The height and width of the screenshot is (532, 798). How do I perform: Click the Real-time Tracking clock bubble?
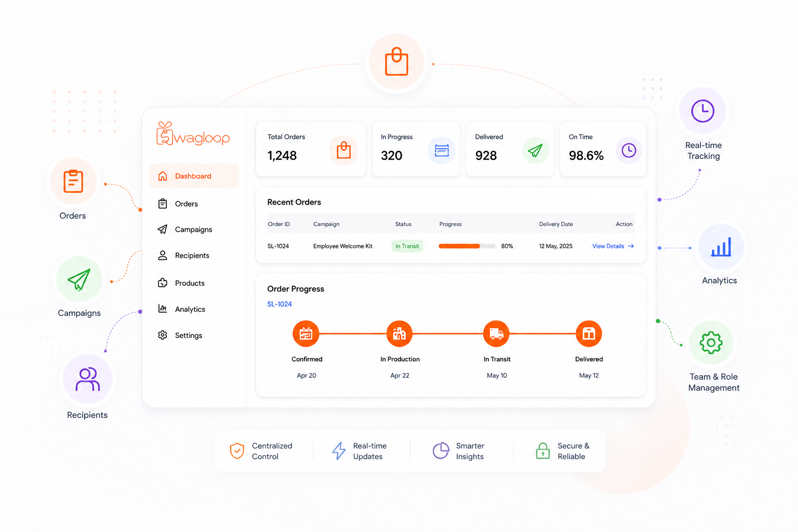(703, 111)
